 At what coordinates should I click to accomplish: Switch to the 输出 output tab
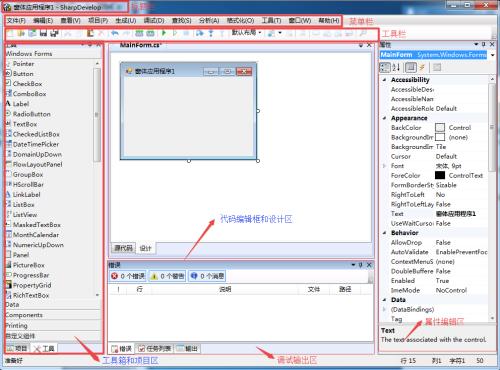tap(188, 349)
